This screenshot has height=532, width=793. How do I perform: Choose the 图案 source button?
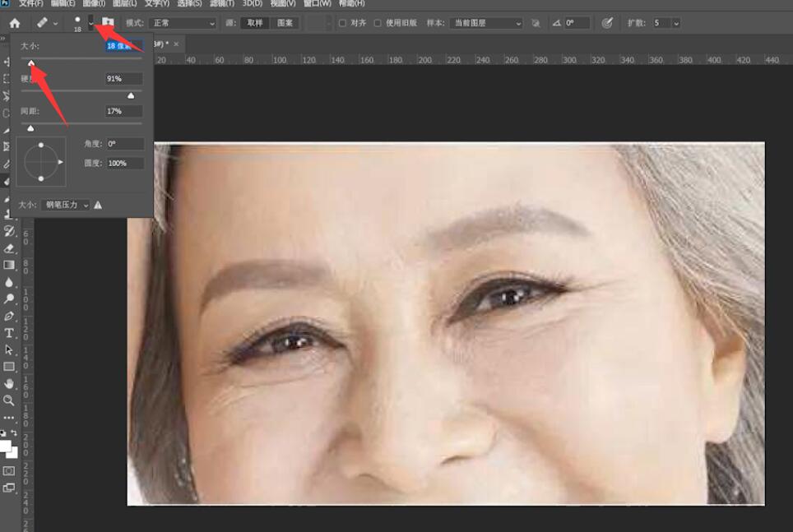point(285,23)
